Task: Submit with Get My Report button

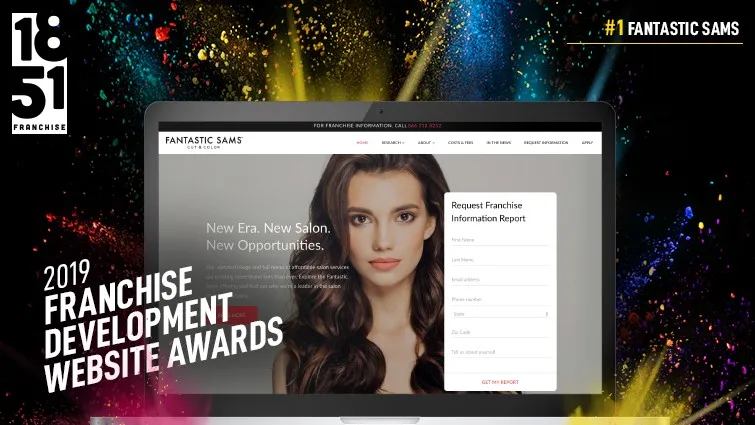Action: click(x=500, y=382)
